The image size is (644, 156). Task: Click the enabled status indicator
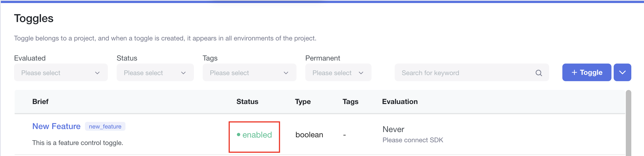[x=257, y=135]
